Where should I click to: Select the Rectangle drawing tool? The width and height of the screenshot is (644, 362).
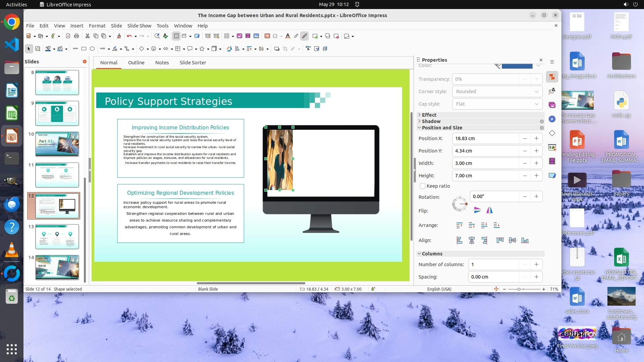[x=84, y=49]
